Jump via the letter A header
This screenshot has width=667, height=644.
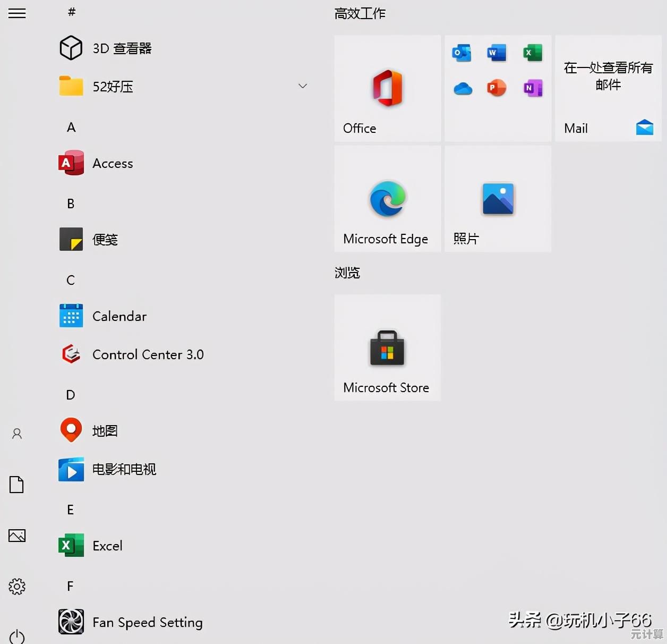[71, 128]
